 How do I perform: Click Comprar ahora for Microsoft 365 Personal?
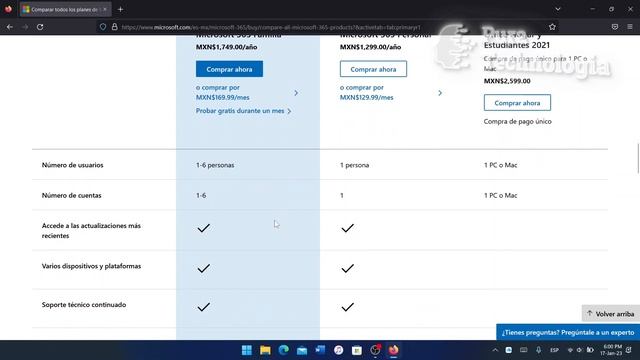point(373,69)
